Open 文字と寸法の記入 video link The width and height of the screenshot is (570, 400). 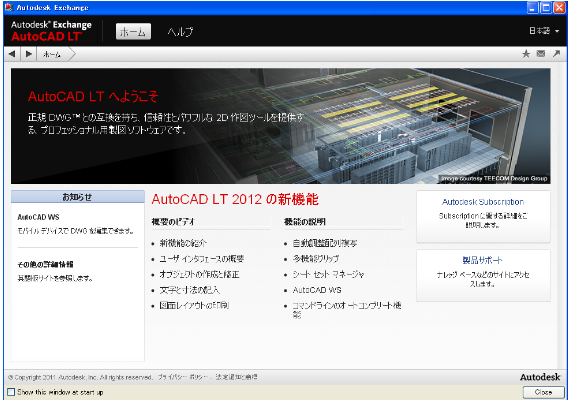pos(189,290)
